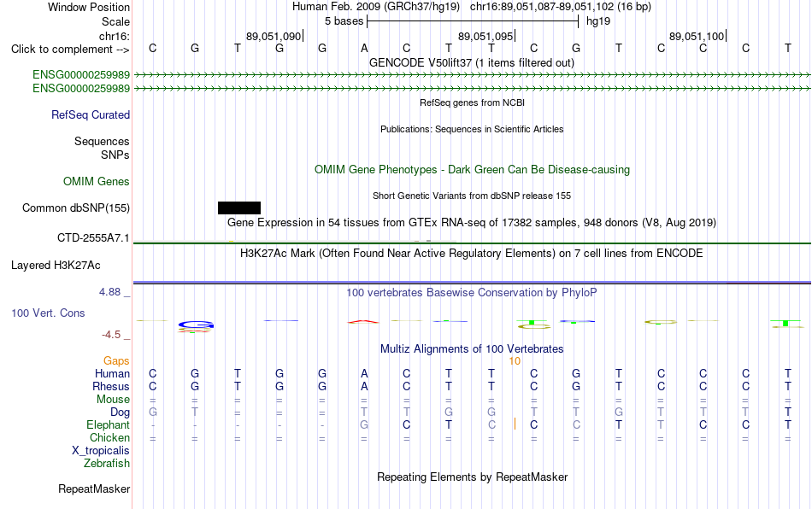Screen dimensions: 812x509
Task: Click the X_tropicalis species row label
Action: (101, 451)
